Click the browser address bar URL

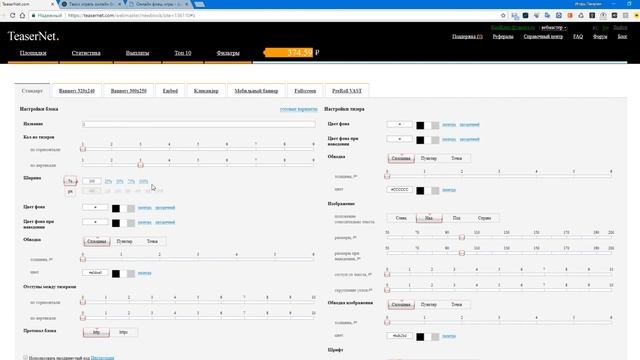pos(131,16)
